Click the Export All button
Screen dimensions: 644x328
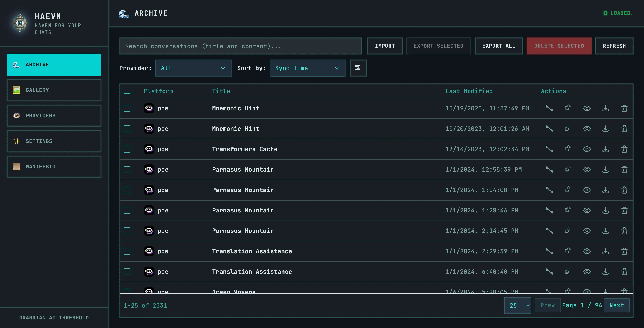tap(499, 46)
